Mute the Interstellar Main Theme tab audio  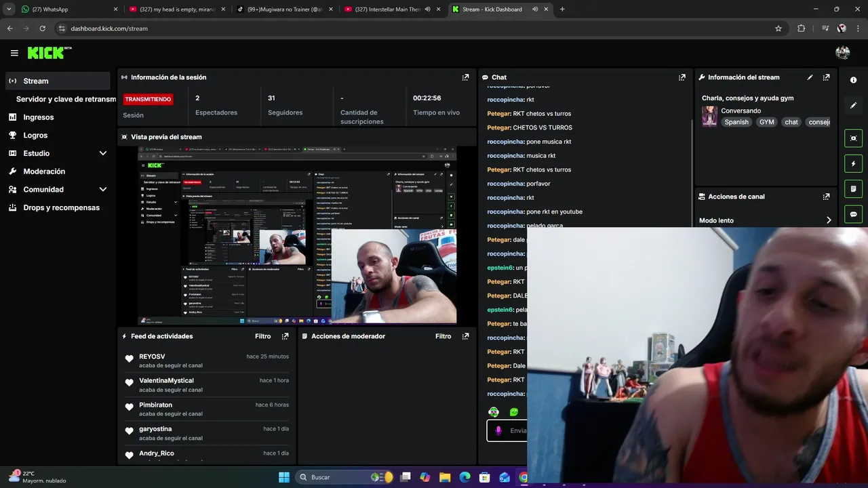427,9
